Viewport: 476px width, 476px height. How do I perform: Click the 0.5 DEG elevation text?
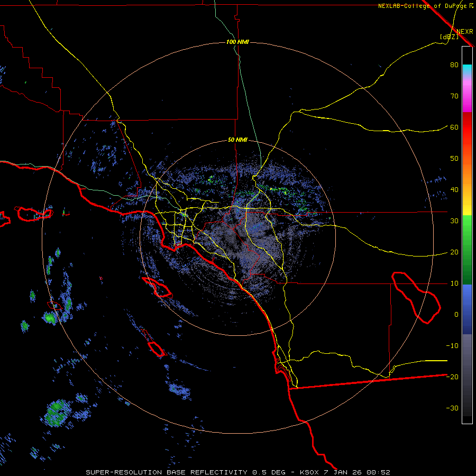pyautogui.click(x=269, y=472)
